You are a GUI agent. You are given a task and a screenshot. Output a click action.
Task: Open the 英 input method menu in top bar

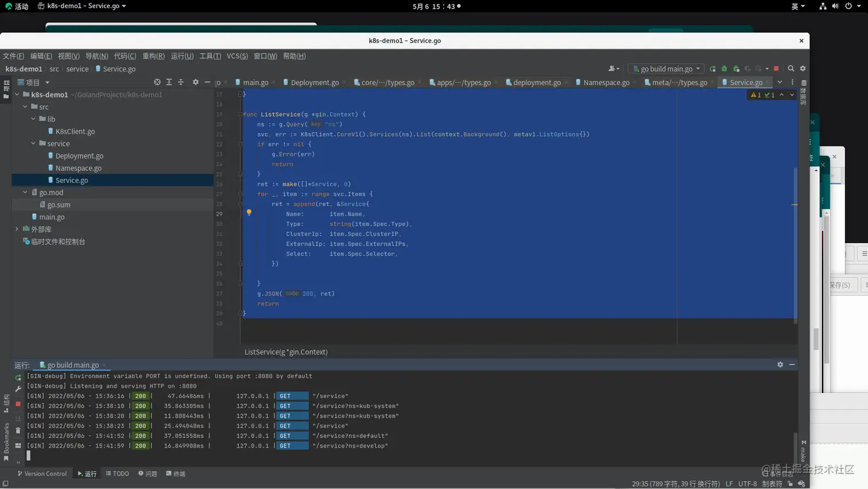[798, 6]
